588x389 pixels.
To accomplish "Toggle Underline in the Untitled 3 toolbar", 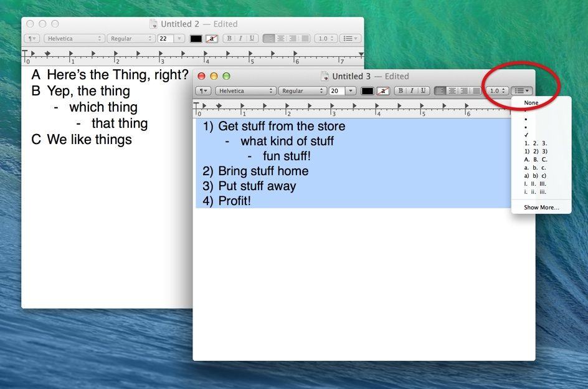I will tap(423, 91).
